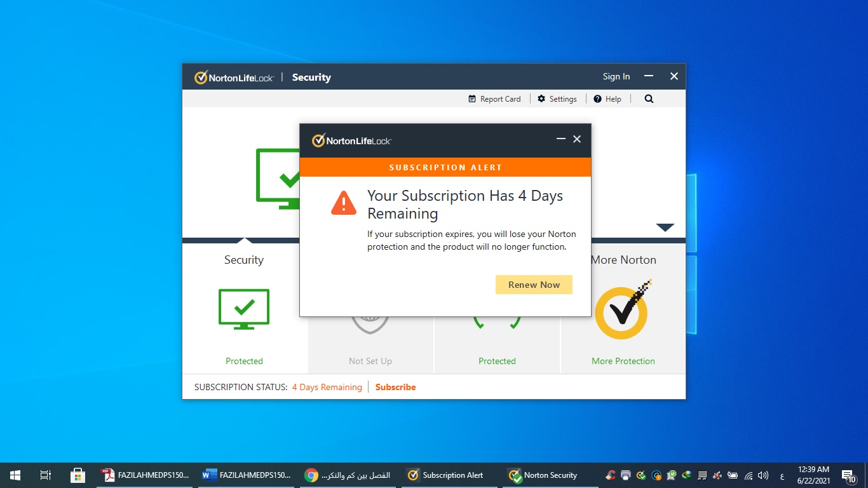Select the More Norton tab
The height and width of the screenshot is (488, 868).
(623, 260)
